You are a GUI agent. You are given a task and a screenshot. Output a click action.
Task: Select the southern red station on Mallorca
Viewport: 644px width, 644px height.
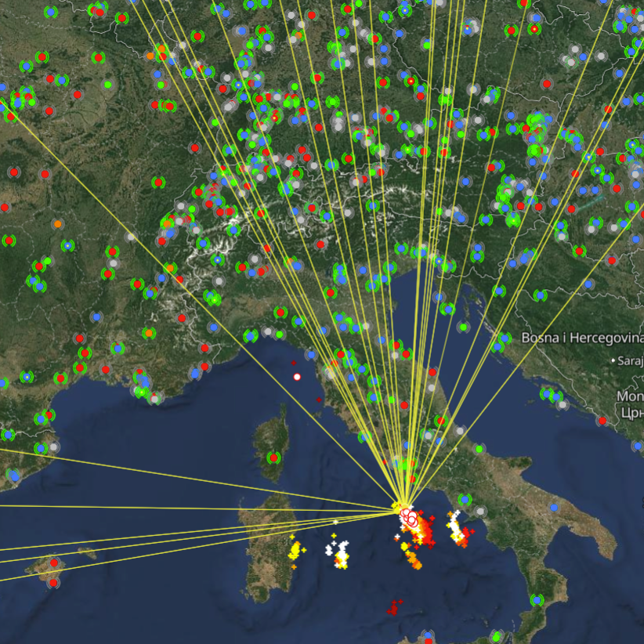point(52,583)
